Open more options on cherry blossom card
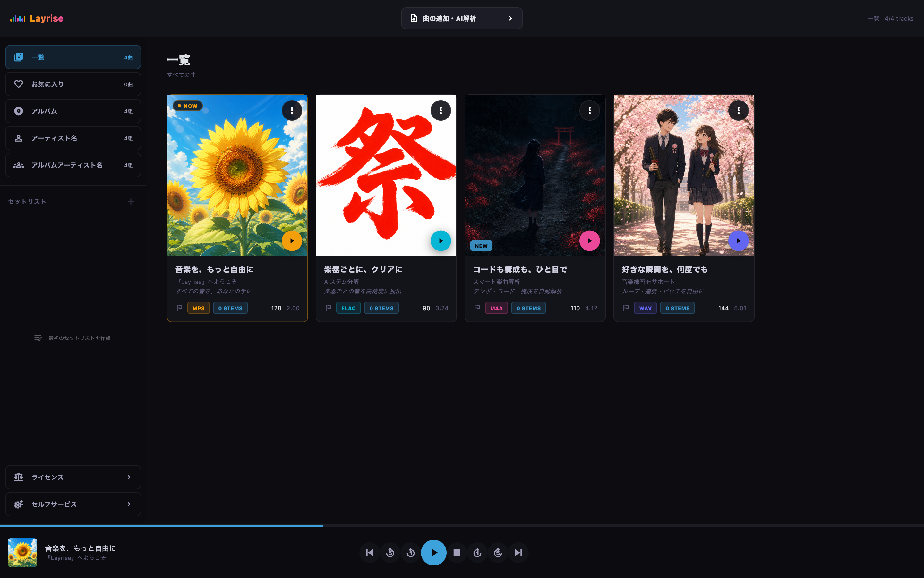 coord(739,110)
